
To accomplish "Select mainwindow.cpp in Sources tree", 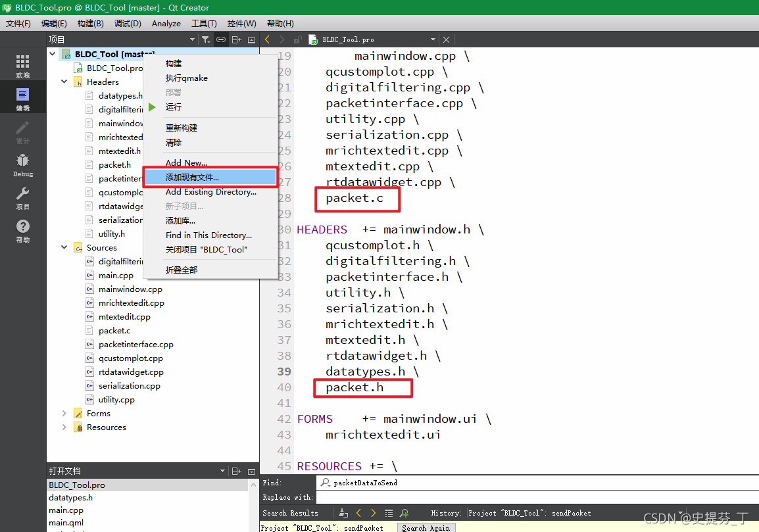I will 130,289.
